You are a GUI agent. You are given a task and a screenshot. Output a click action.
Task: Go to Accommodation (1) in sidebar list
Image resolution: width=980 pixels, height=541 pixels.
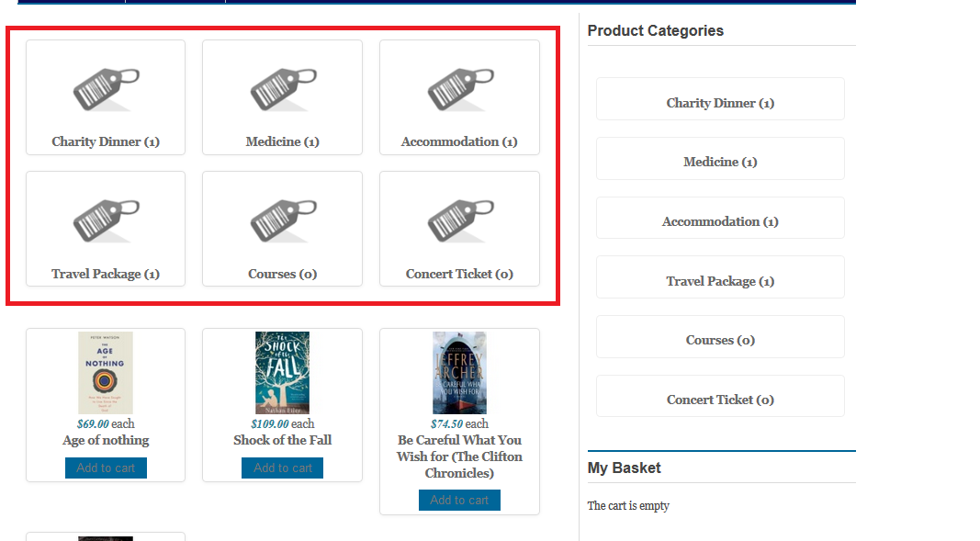point(720,221)
